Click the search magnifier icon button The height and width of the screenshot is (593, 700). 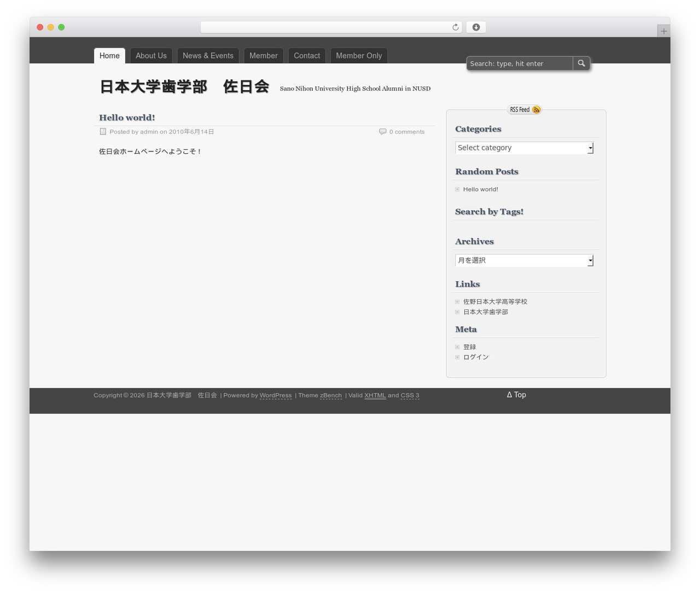[x=581, y=63]
